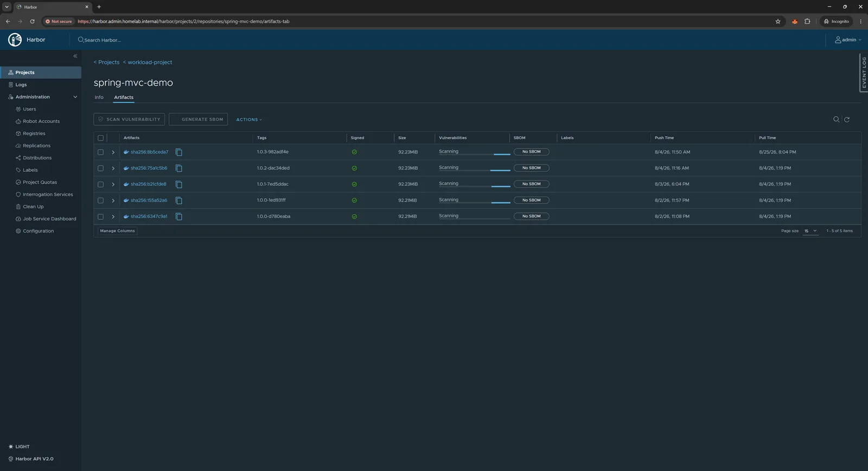Expand the row for sha256:75a1c5b6

click(113, 169)
